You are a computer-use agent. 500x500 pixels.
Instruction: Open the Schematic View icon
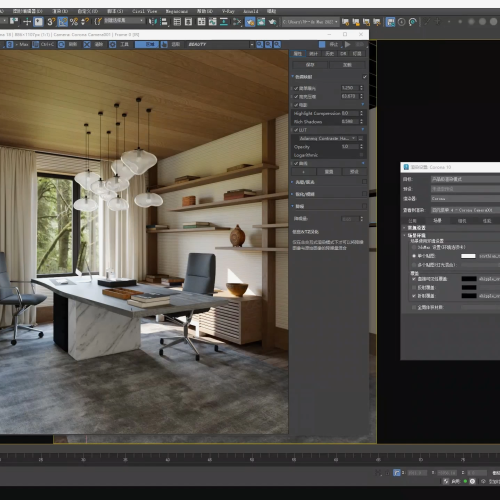click(224, 22)
